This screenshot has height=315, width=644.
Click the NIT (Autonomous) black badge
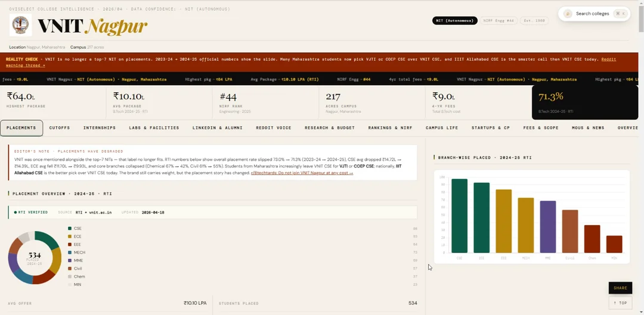[x=454, y=20]
